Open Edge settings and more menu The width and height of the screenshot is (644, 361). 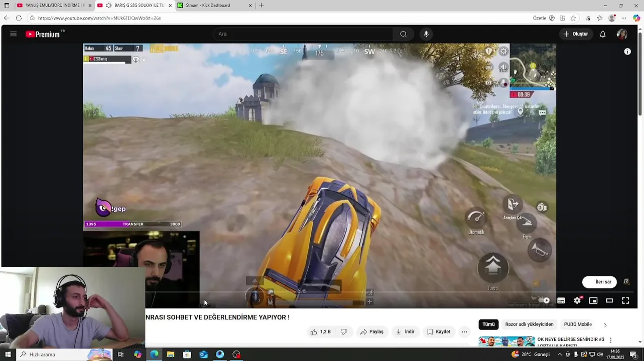pyautogui.click(x=624, y=18)
